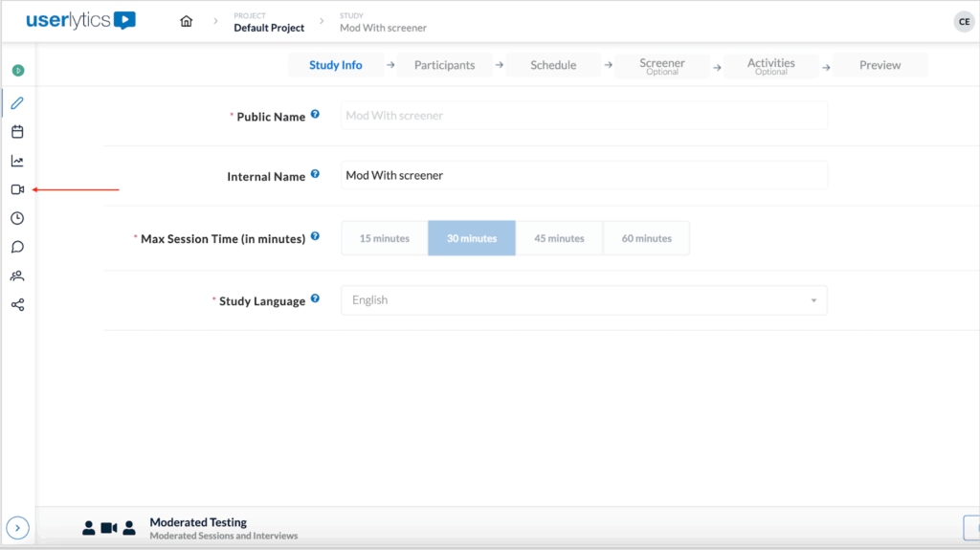
Task: Open the line chart metrics icon
Action: coord(17,161)
